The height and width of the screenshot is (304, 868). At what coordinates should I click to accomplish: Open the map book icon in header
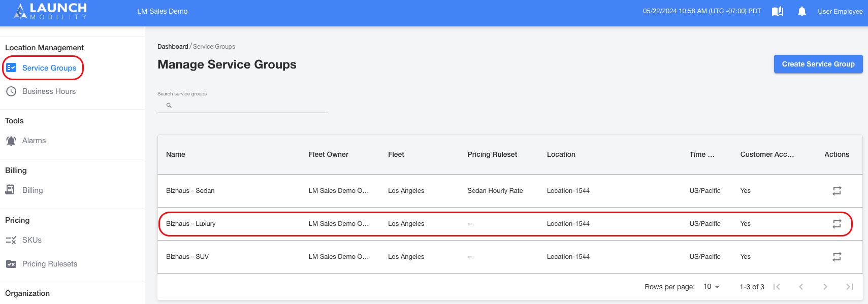pos(778,11)
